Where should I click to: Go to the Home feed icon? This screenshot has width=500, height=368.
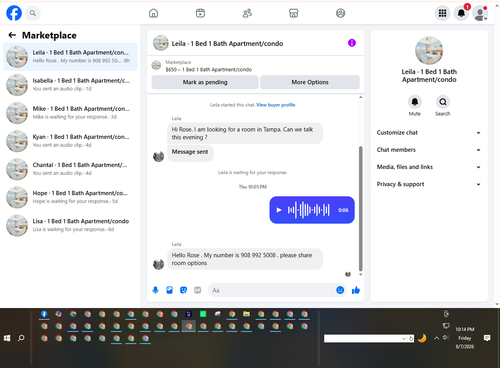pos(153,13)
